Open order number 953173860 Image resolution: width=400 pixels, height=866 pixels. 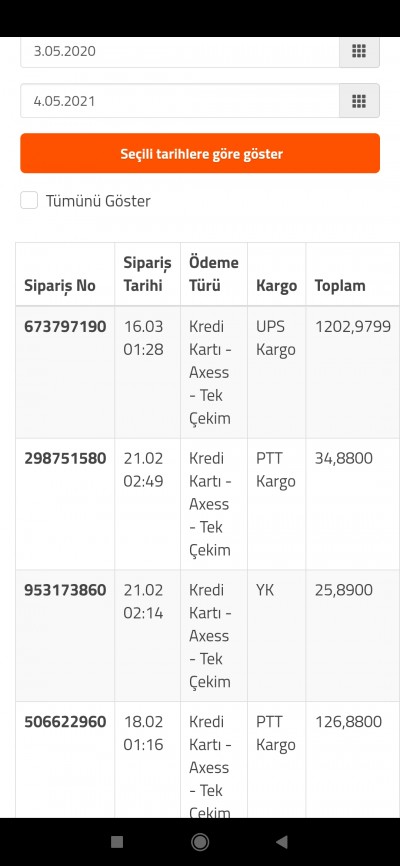[65, 590]
